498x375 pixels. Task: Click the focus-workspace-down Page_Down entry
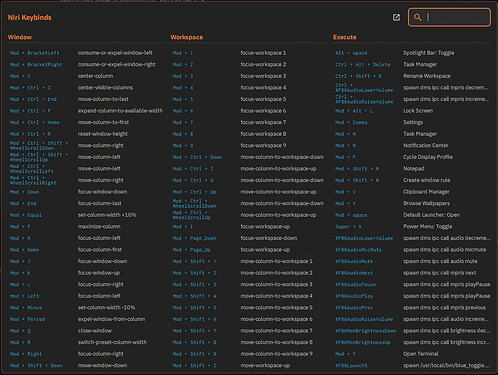click(x=249, y=238)
